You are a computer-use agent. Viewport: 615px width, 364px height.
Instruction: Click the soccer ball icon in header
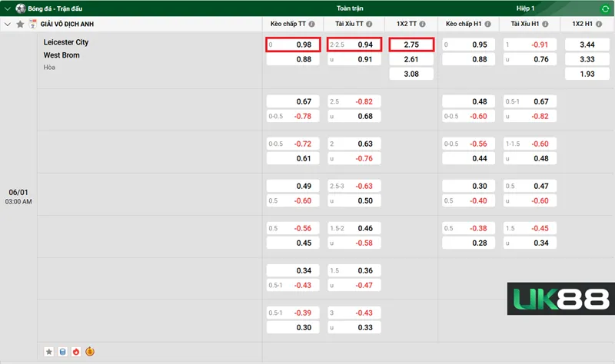(20, 8)
